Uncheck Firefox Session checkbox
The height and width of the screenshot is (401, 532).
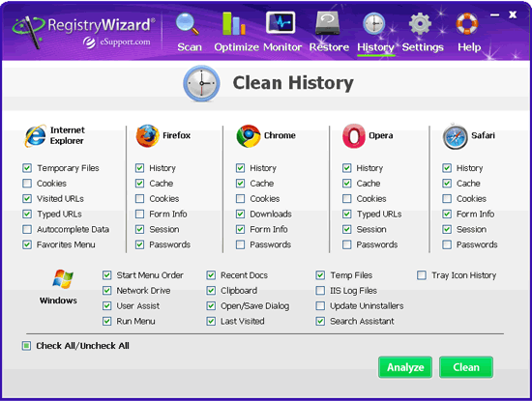click(x=140, y=229)
